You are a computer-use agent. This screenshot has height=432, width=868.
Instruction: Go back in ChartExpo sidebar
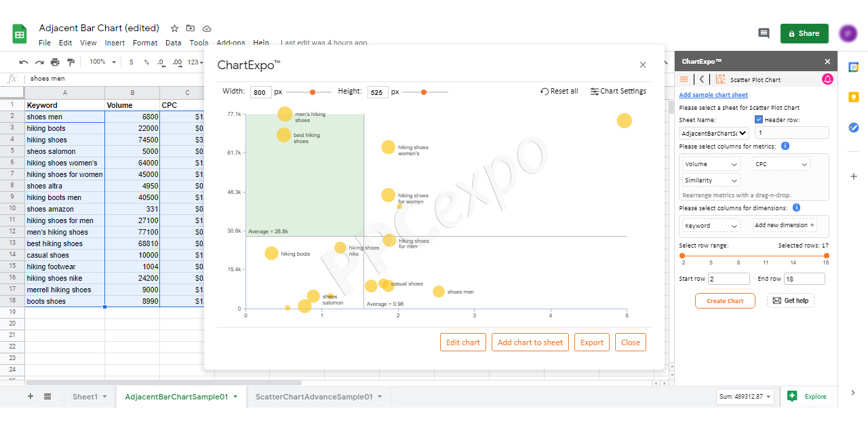(x=702, y=79)
